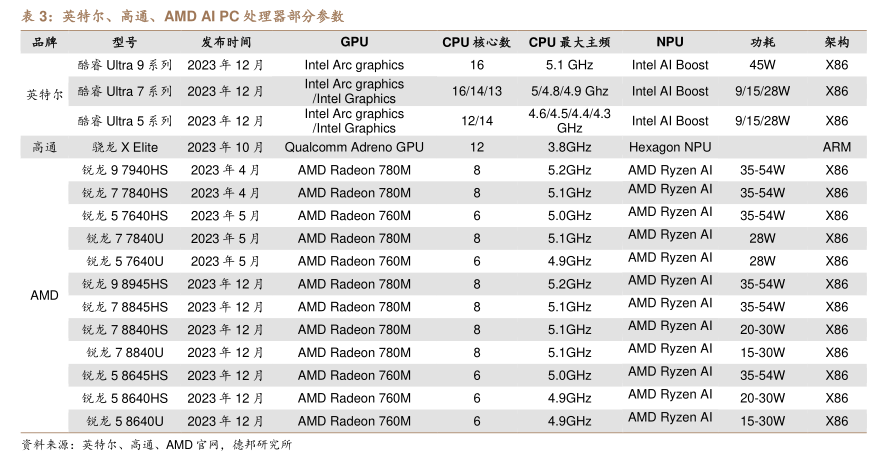Select the 酷睿 Ultra 7 系列 model cell
The width and height of the screenshot is (884, 462).
coord(125,91)
